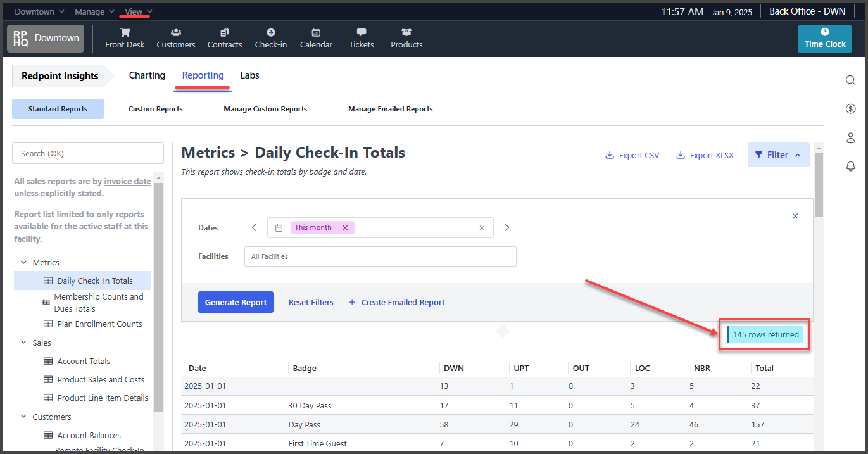This screenshot has width=868, height=454.
Task: Select the Custom Reports tab
Action: pos(155,109)
